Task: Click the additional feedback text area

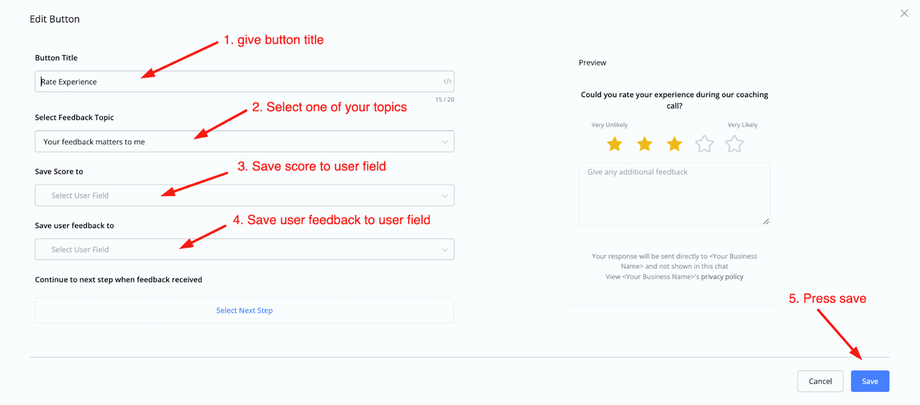Action: [x=674, y=194]
